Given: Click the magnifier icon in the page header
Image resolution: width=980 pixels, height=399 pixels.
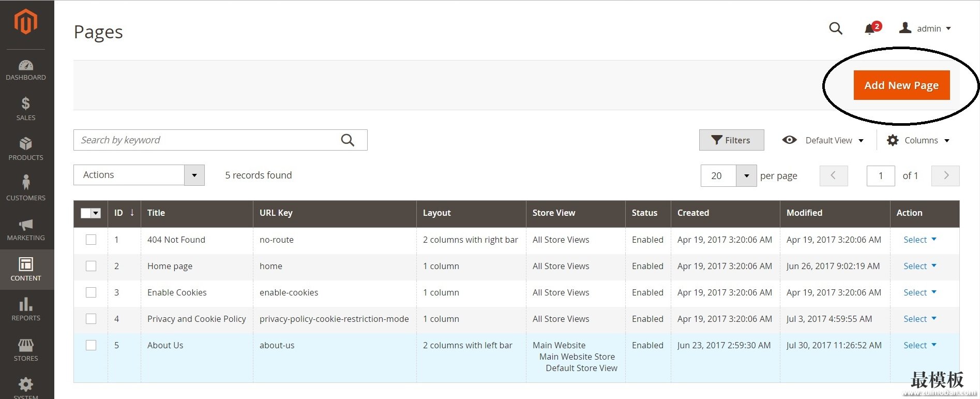Looking at the screenshot, I should click(x=836, y=28).
